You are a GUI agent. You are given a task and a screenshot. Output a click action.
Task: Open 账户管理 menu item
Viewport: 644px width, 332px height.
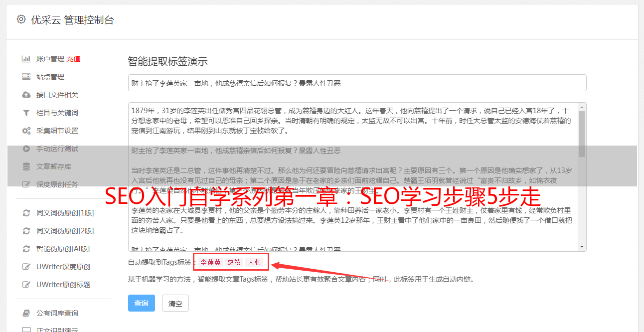[x=50, y=59]
